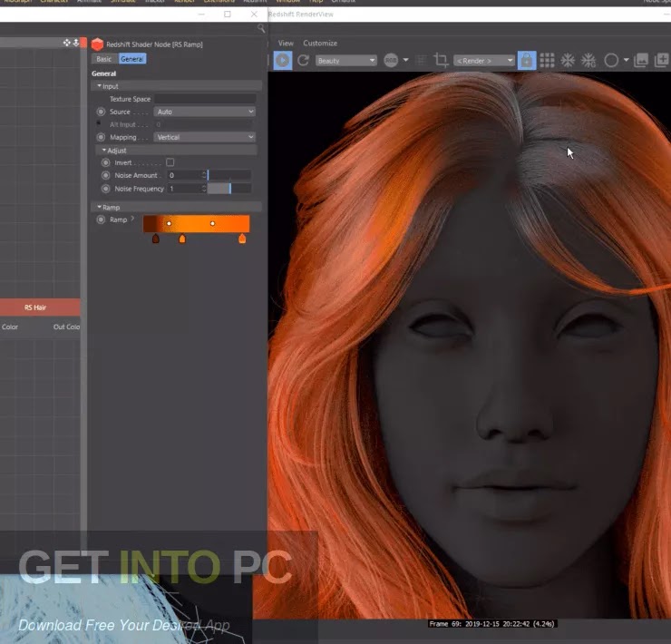Click the grayed-out list icon beside RGB
Viewport: 671px width, 644px height.
tap(421, 61)
